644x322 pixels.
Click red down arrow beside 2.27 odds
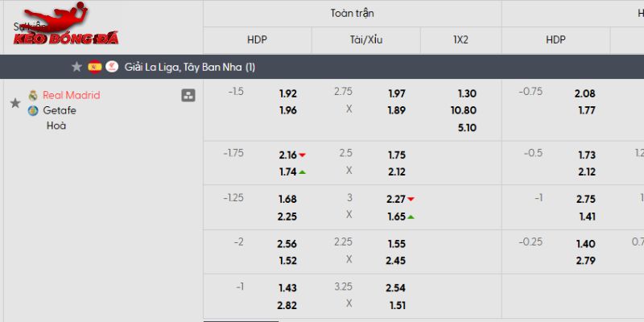(411, 199)
